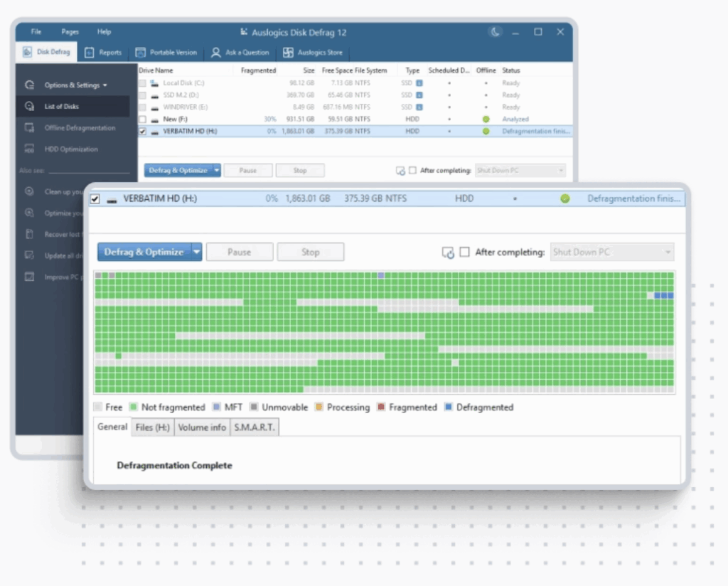Check the Local Disk (C:) drive checkbox

click(x=143, y=83)
